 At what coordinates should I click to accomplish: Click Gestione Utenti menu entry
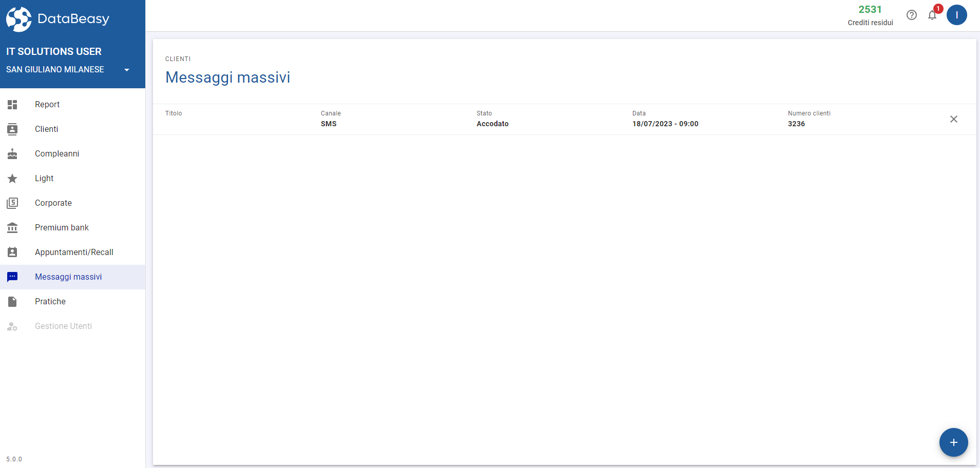tap(63, 326)
